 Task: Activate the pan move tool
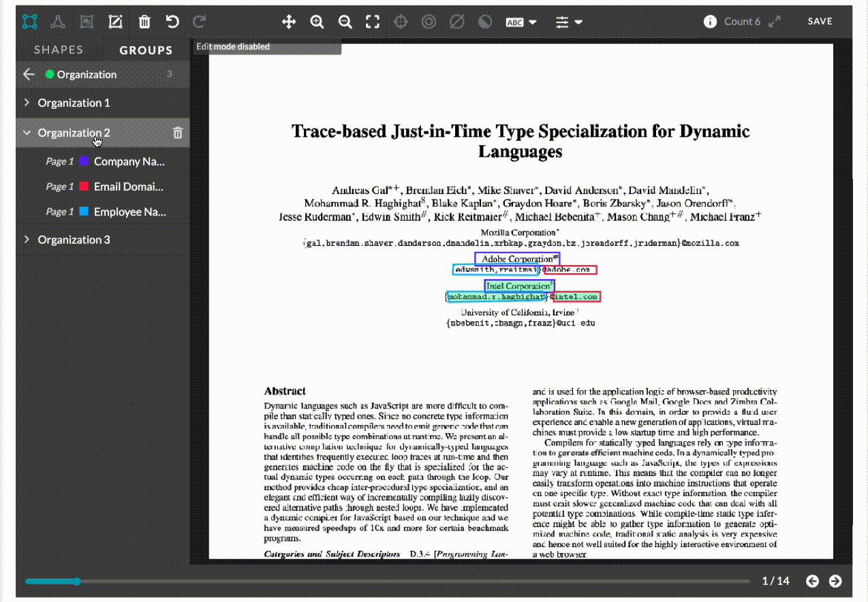pos(289,22)
